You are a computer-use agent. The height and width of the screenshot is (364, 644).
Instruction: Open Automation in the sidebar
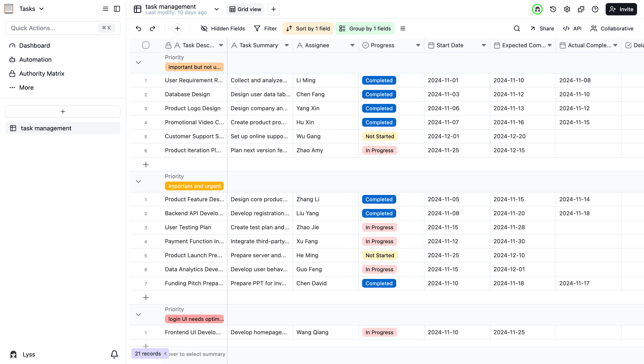(x=63, y=59)
